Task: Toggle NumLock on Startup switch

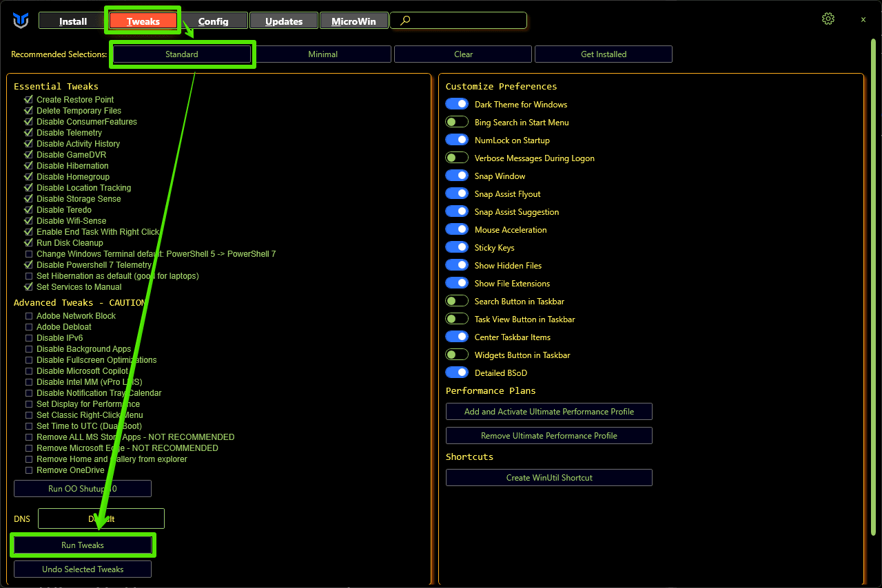Action: click(457, 140)
